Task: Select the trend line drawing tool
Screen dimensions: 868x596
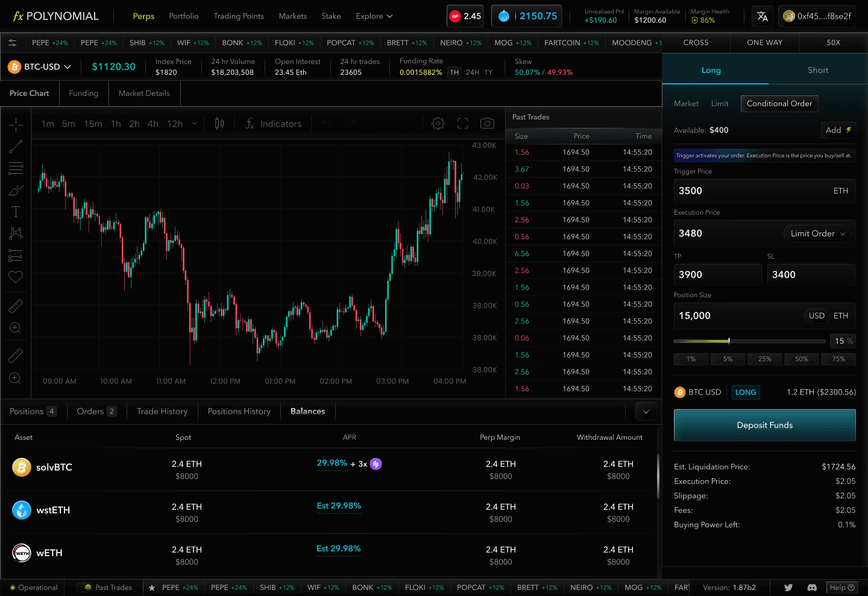Action: click(16, 147)
